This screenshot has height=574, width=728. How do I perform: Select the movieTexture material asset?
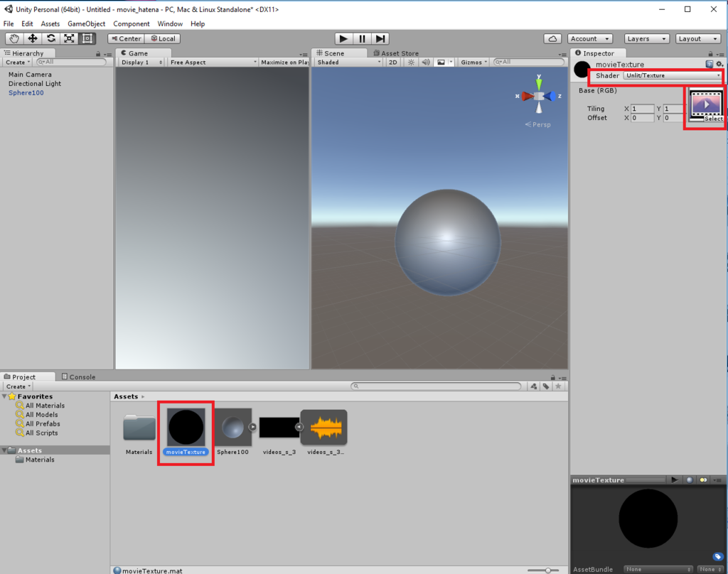[x=186, y=432]
